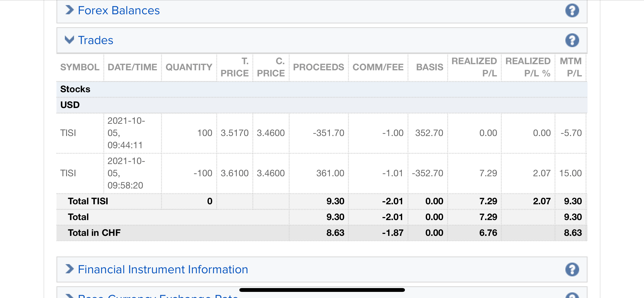Open help icon for Trades section
644x298 pixels.
(572, 40)
